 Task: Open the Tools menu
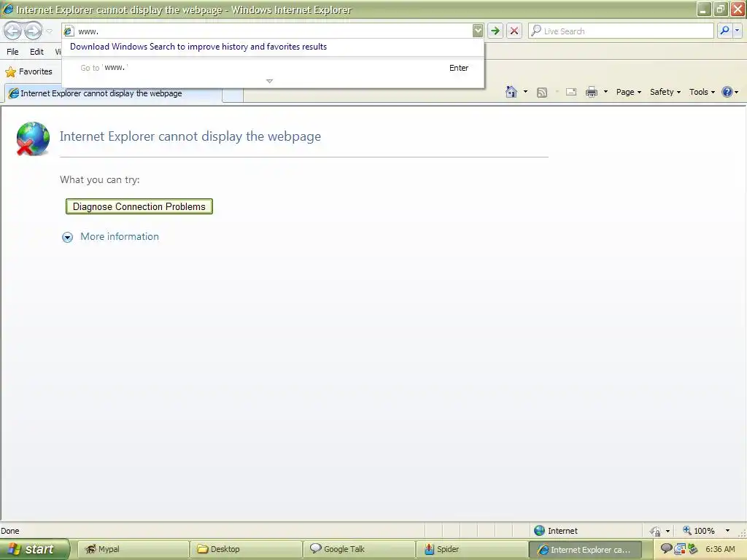coord(702,92)
